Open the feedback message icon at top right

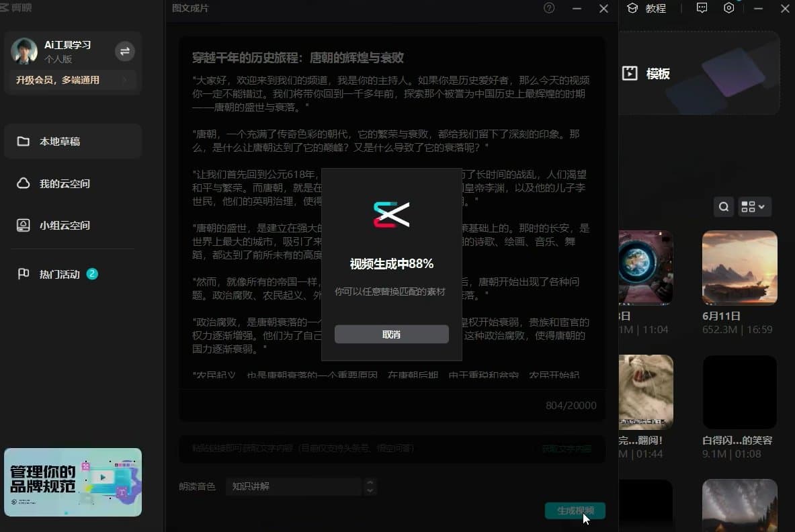(702, 7)
